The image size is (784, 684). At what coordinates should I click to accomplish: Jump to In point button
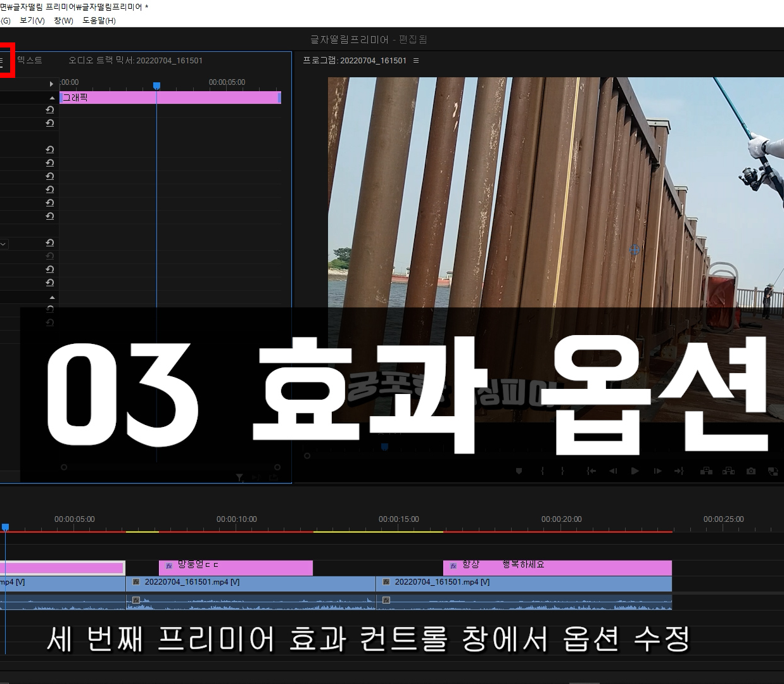pos(591,471)
